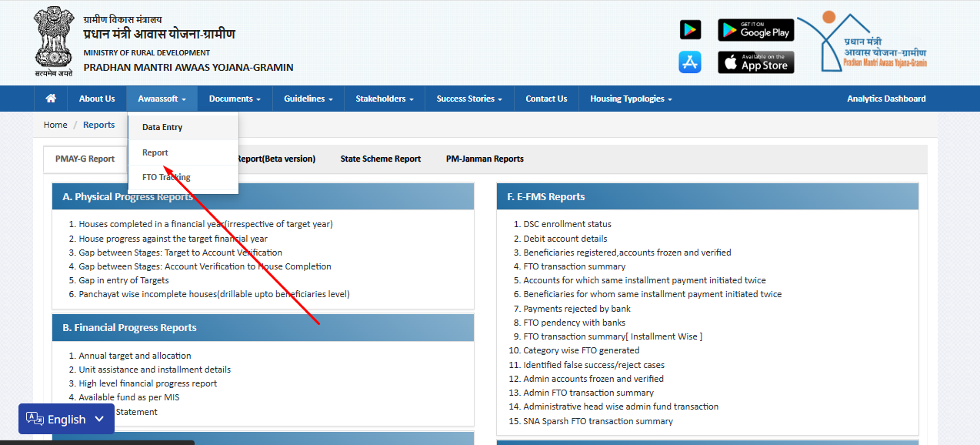
Task: Click the national emblem logo
Action: [x=53, y=42]
